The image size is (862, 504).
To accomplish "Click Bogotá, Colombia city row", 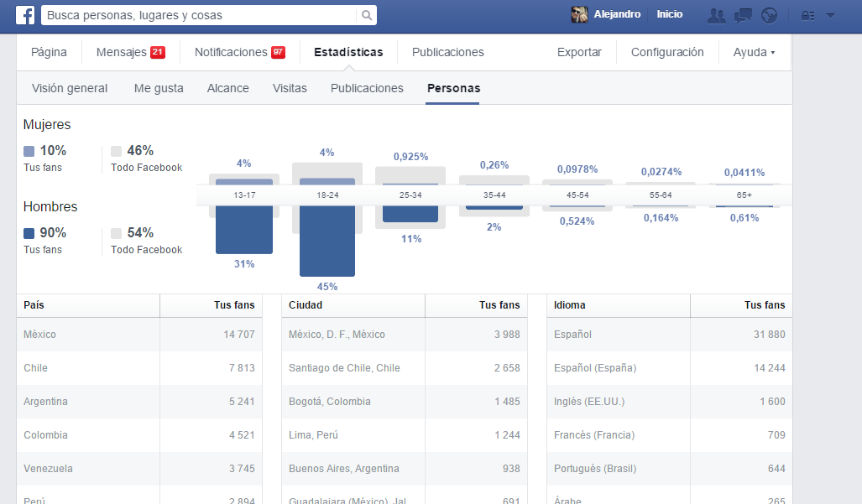I will pyautogui.click(x=405, y=402).
